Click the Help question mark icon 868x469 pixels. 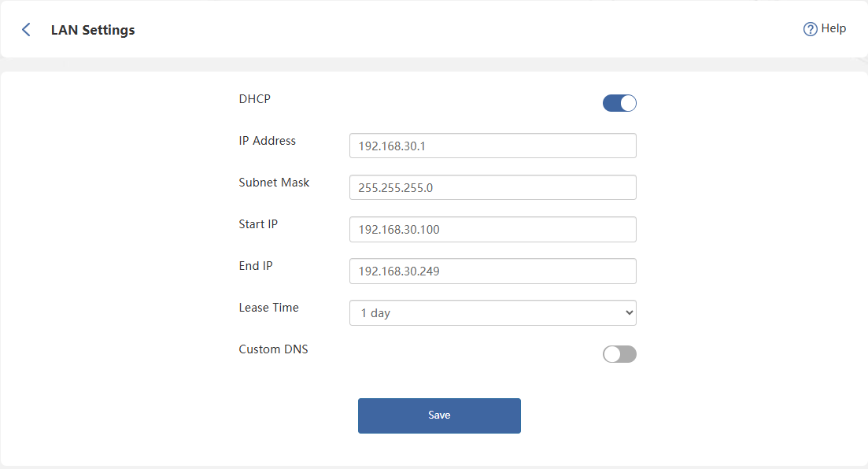(x=810, y=29)
